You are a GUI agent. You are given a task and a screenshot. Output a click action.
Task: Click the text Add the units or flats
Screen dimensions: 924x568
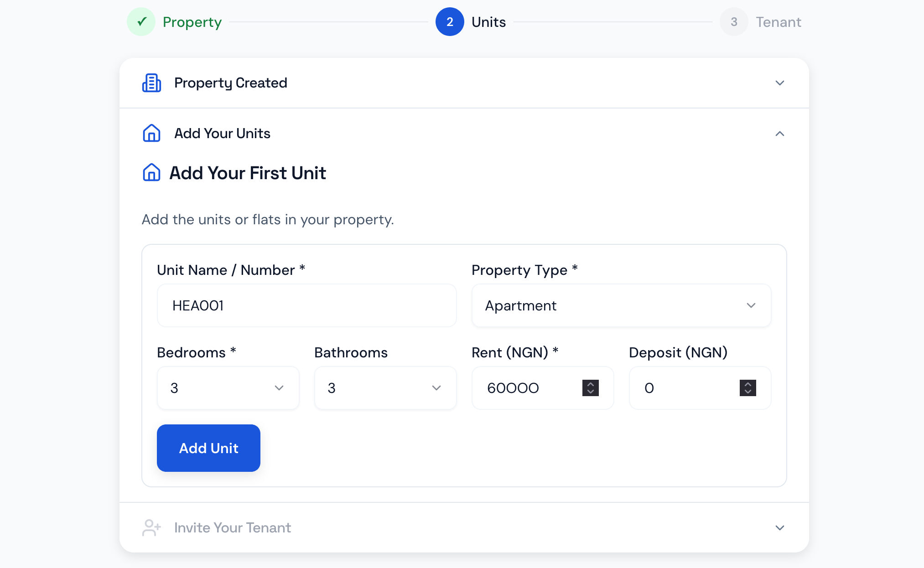point(268,220)
